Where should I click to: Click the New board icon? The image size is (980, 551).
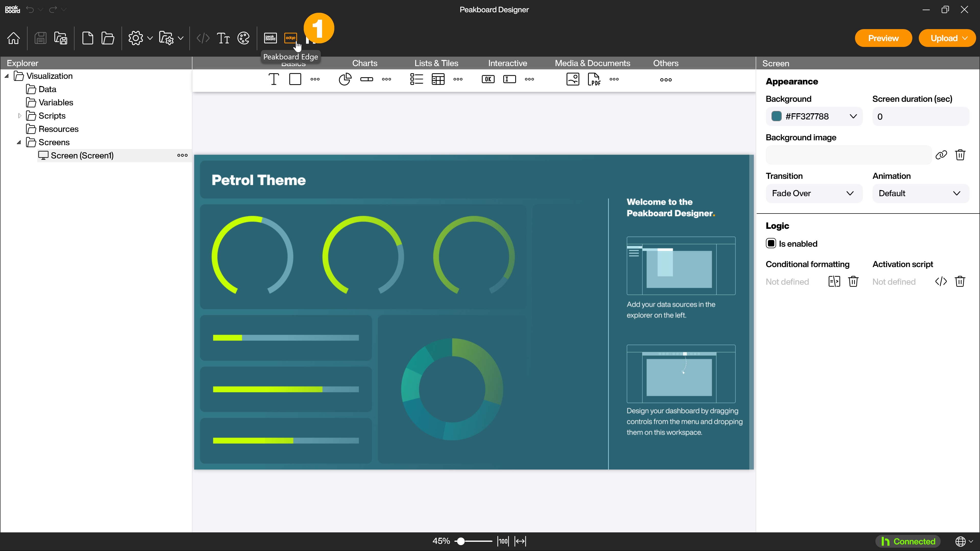point(88,38)
